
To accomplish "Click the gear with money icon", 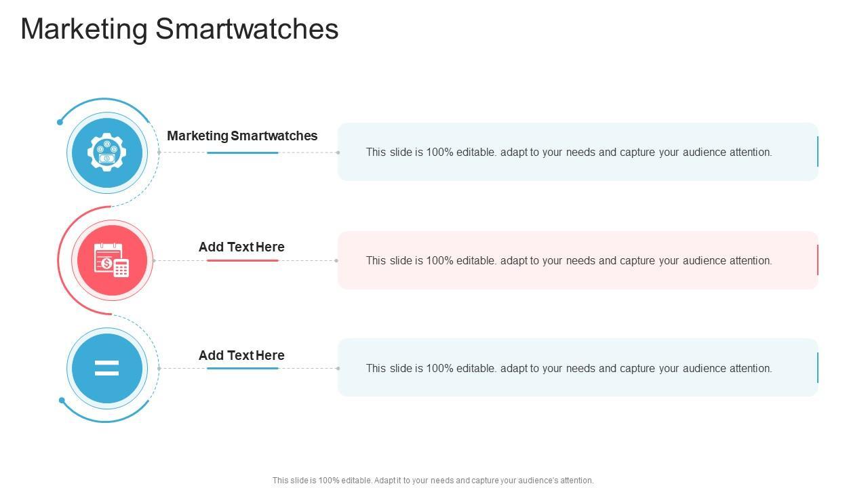I will 106,152.
